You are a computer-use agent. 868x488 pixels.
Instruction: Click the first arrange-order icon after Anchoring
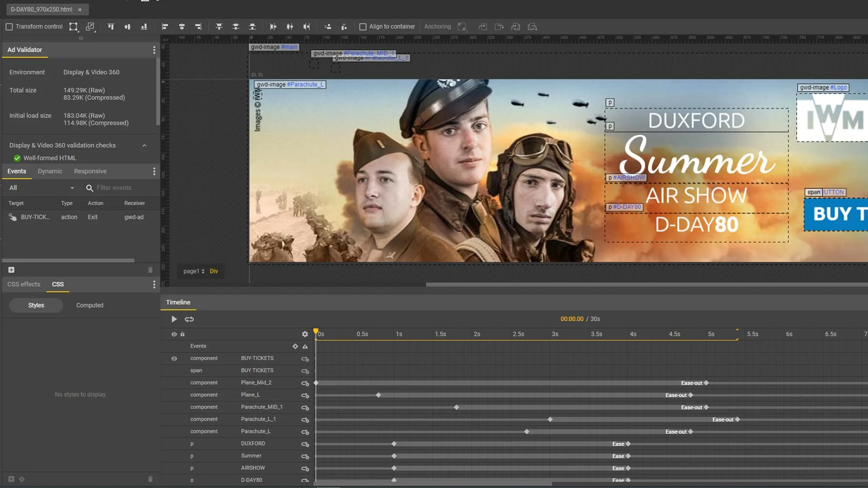point(483,27)
